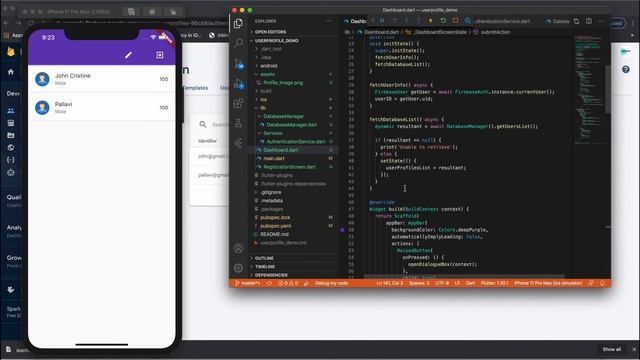This screenshot has height=360, width=640.
Task: Open Explorer panel more actions ellipsis
Action: [x=329, y=21]
